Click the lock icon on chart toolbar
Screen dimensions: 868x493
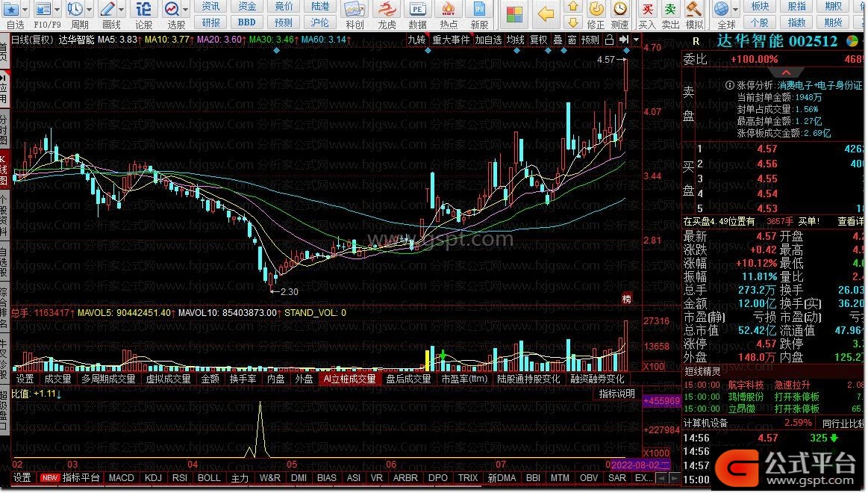(x=609, y=40)
